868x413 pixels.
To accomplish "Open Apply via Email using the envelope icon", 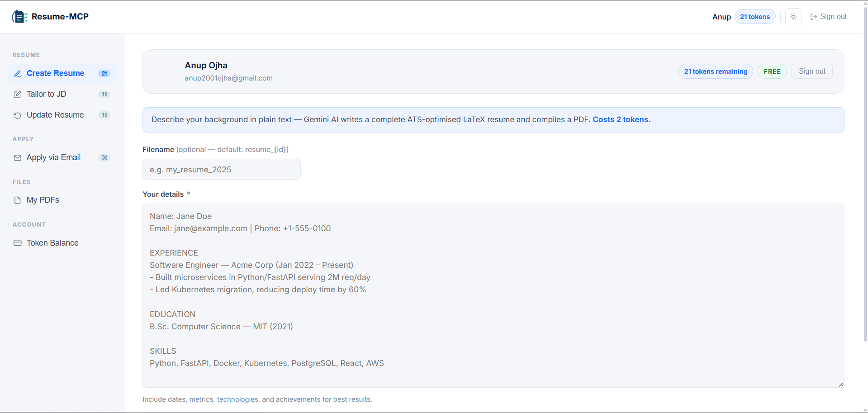I will click(x=17, y=157).
